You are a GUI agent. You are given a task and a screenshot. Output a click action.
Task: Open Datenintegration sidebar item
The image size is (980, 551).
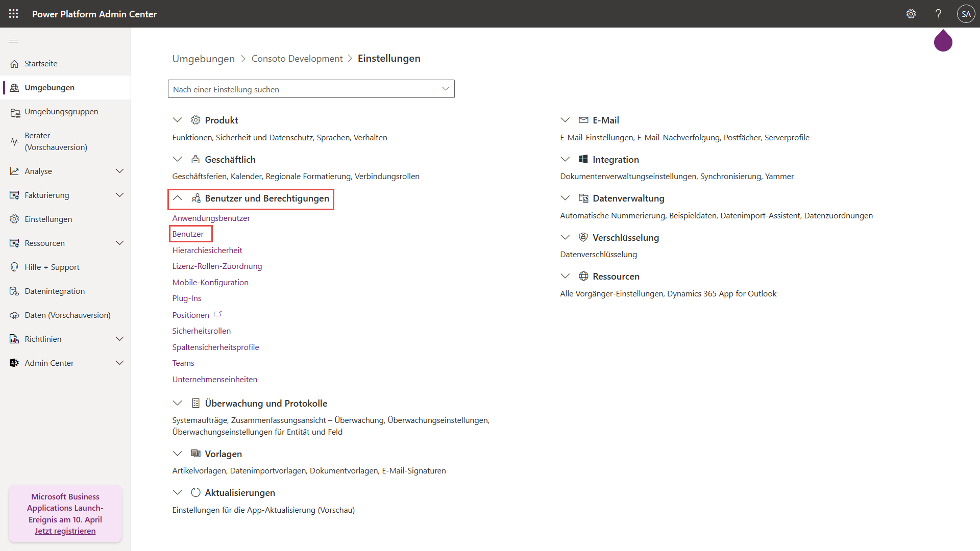65,291
